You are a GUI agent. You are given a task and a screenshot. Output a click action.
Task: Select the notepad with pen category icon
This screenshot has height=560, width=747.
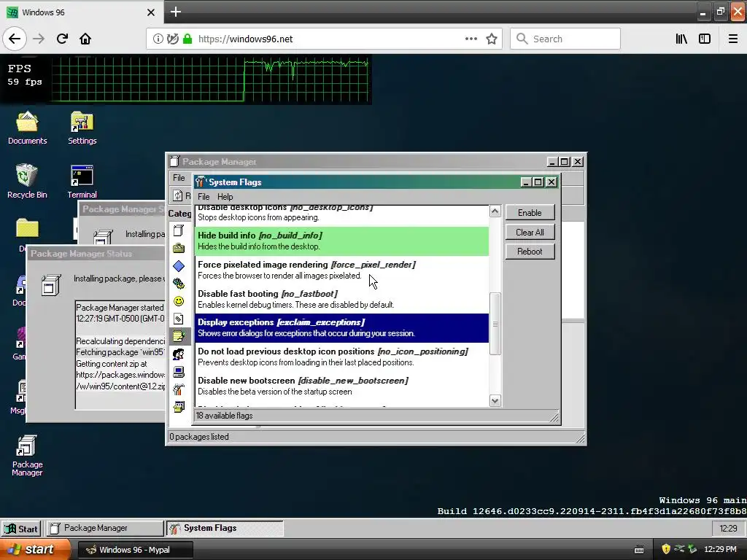click(x=179, y=336)
